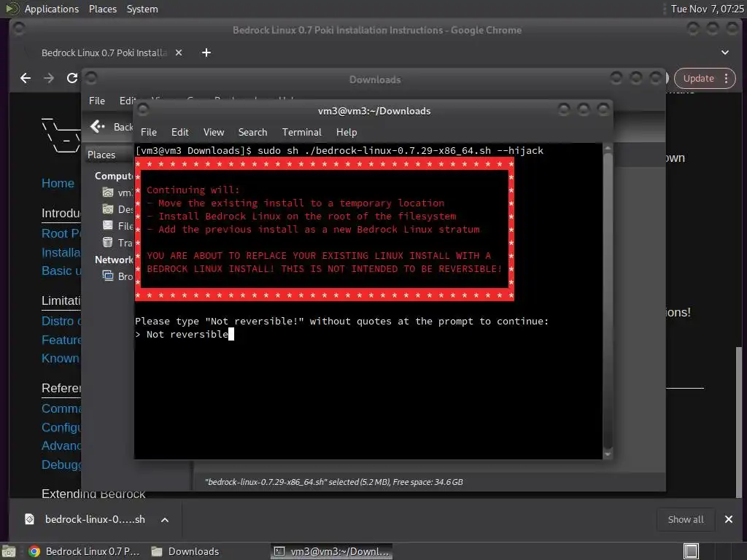Click the terminal input prompt line
Viewport: 747px width, 560px height.
(x=185, y=334)
